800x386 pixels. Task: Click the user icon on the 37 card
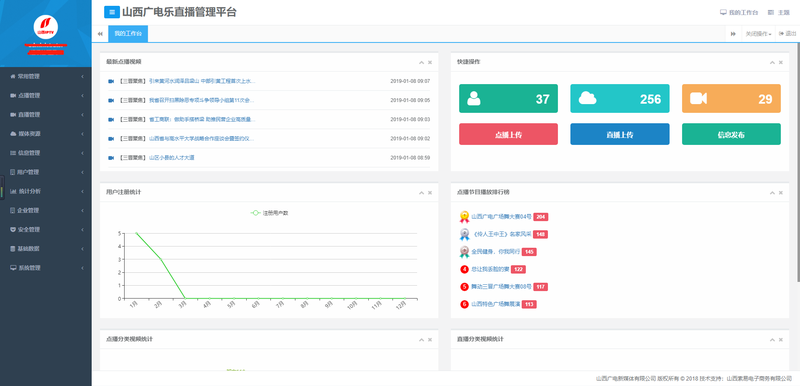pos(474,98)
